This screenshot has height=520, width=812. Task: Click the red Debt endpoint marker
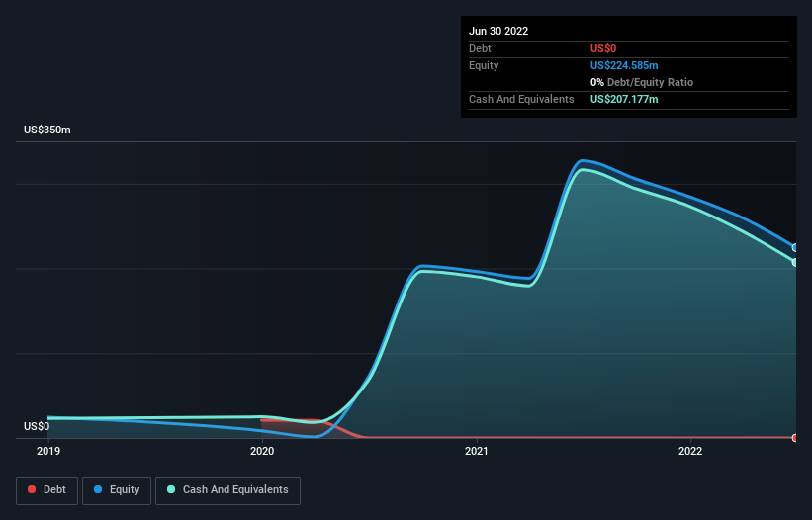click(x=795, y=438)
